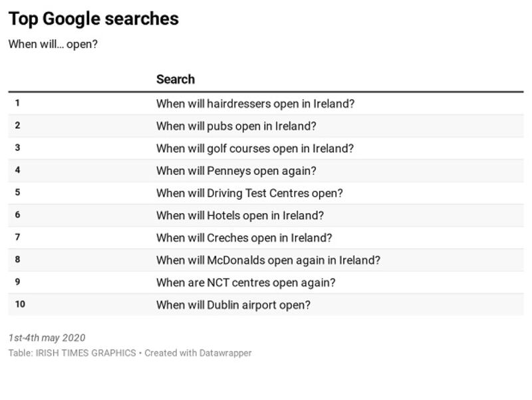Click 'When will golf courses open' entry
The image size is (532, 400).
tap(255, 149)
